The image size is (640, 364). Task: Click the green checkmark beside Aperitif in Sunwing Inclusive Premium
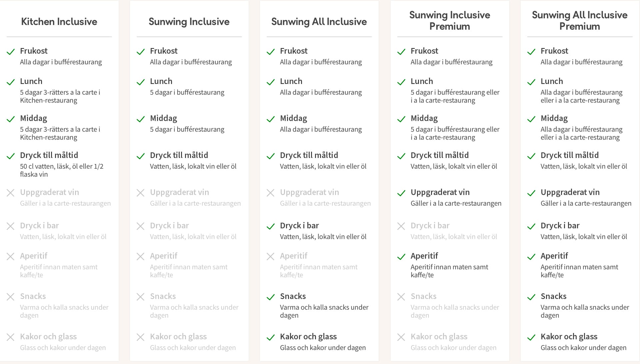tap(401, 257)
